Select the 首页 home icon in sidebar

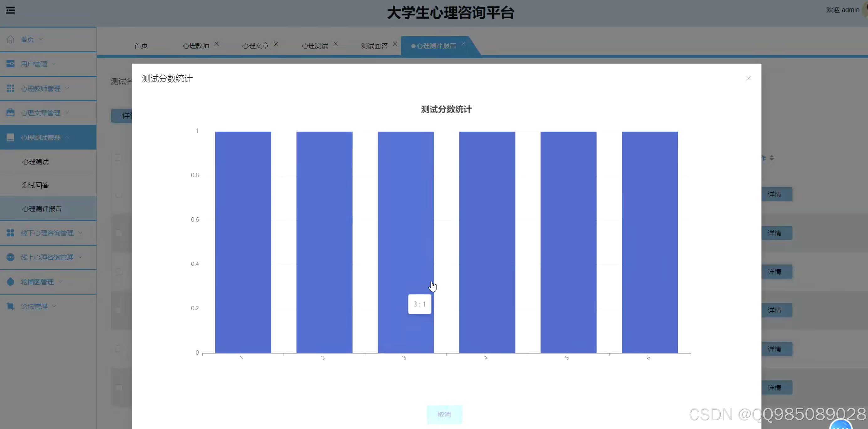tap(10, 39)
